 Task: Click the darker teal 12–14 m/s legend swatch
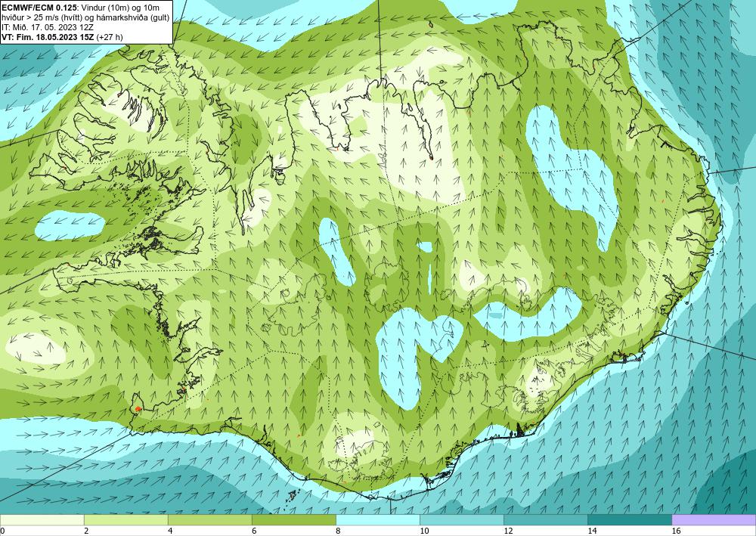click(545, 520)
